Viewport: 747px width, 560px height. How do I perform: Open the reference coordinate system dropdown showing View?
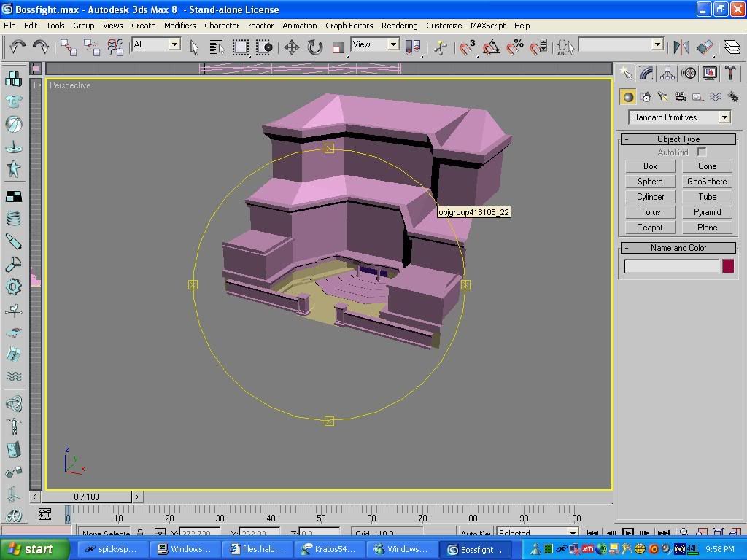click(x=374, y=44)
